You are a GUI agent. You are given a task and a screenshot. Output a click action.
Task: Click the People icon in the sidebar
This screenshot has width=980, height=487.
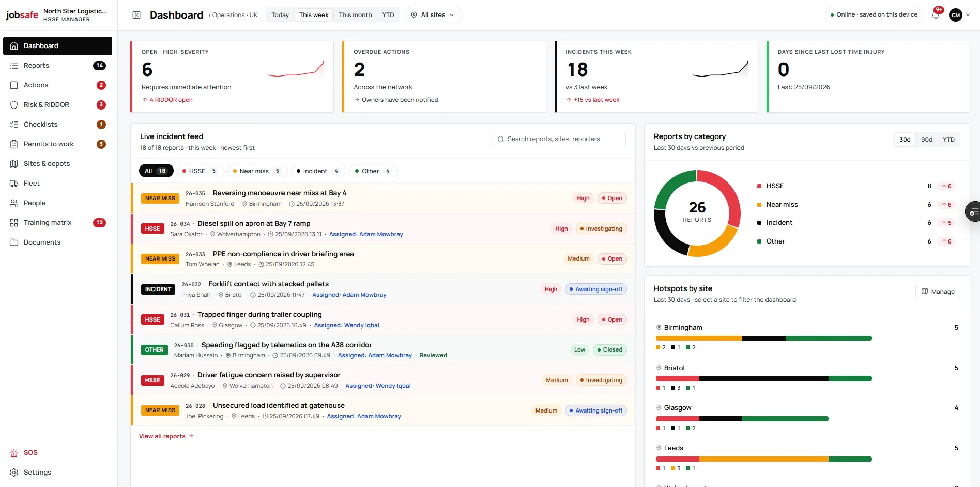pos(14,203)
